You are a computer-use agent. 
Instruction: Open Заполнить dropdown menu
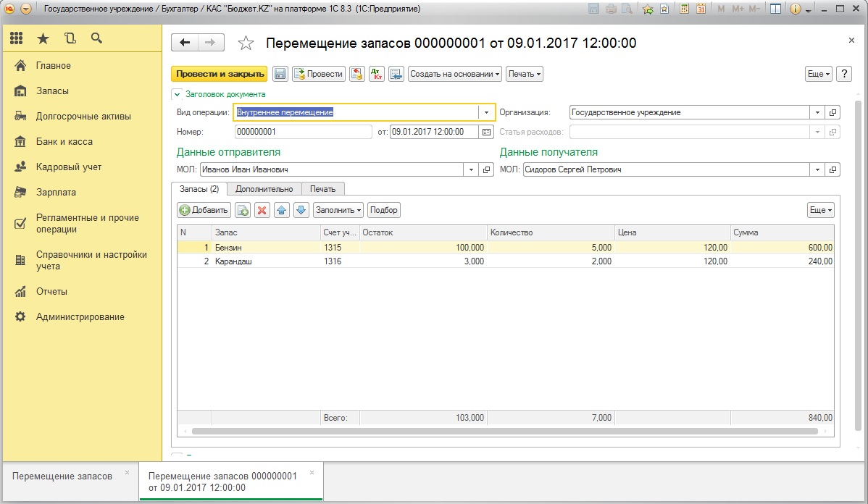(x=338, y=210)
